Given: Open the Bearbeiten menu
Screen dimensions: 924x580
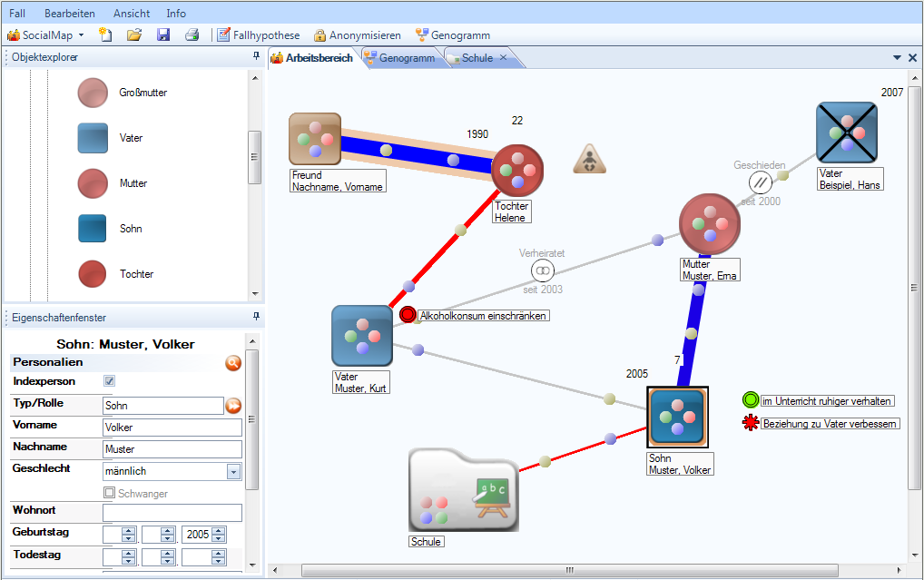Looking at the screenshot, I should tap(70, 13).
